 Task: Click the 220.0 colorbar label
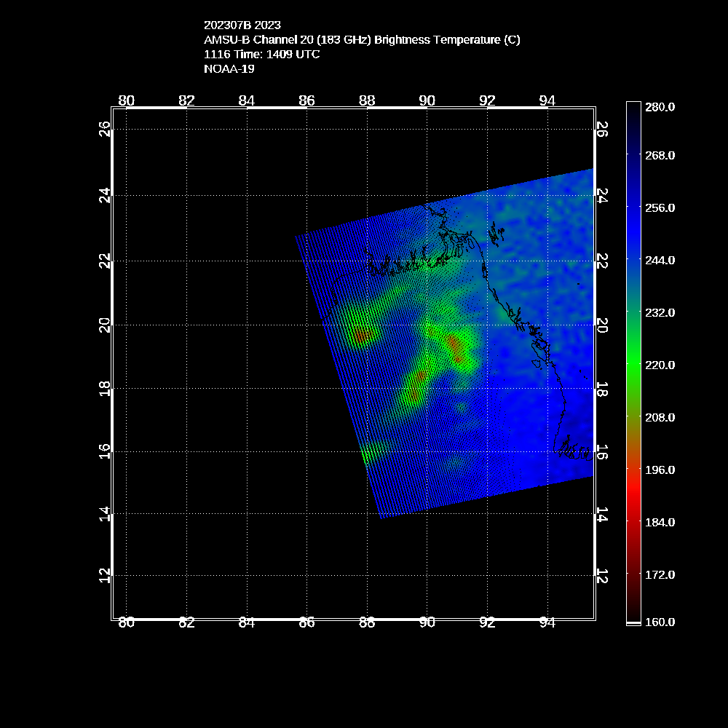(x=660, y=365)
